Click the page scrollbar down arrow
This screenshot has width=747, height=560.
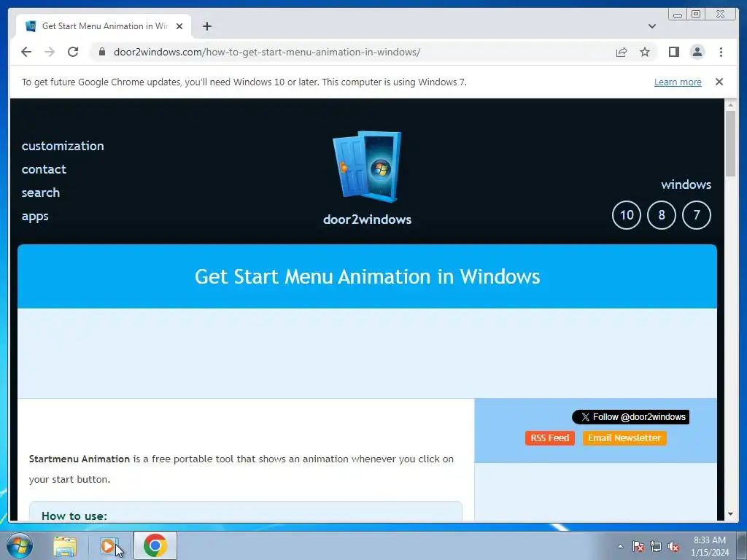point(730,514)
